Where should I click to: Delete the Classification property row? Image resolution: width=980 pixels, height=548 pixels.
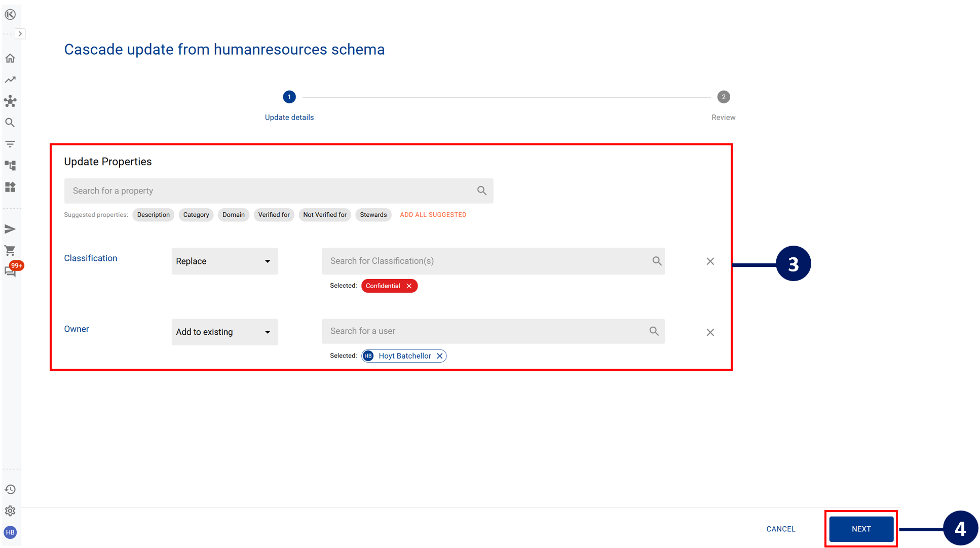(x=710, y=261)
